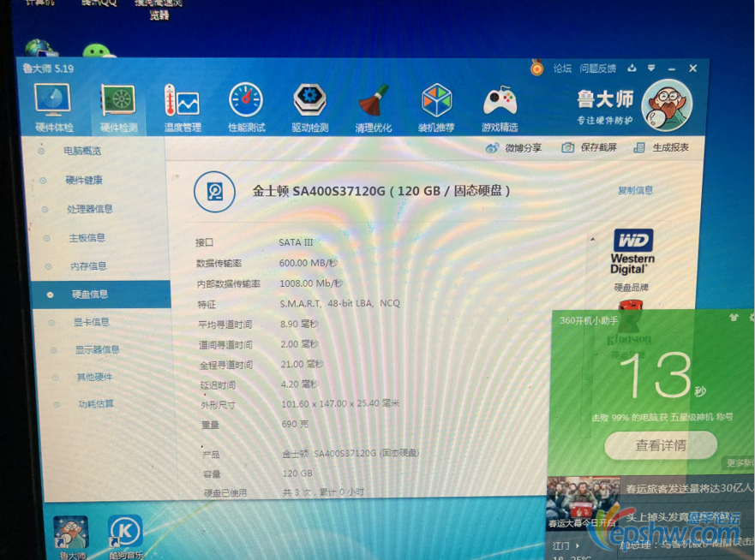
Task: Launch 性能测试 performance test
Action: click(x=246, y=108)
